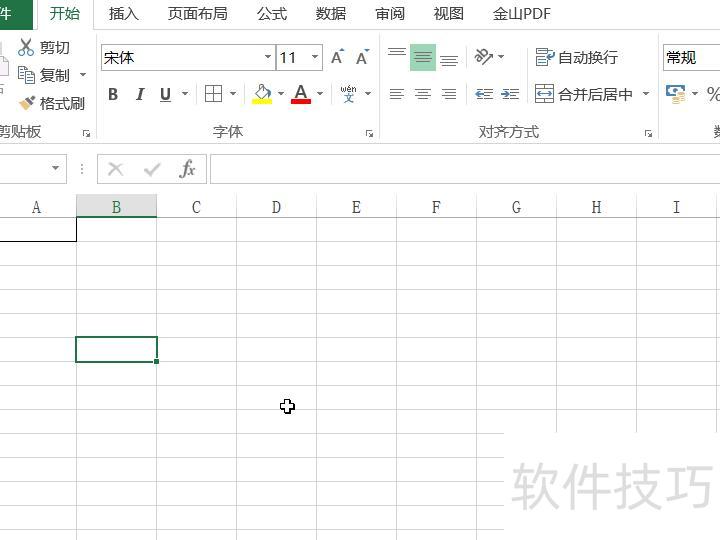The width and height of the screenshot is (720, 540).
Task: Align text left
Action: point(397,94)
